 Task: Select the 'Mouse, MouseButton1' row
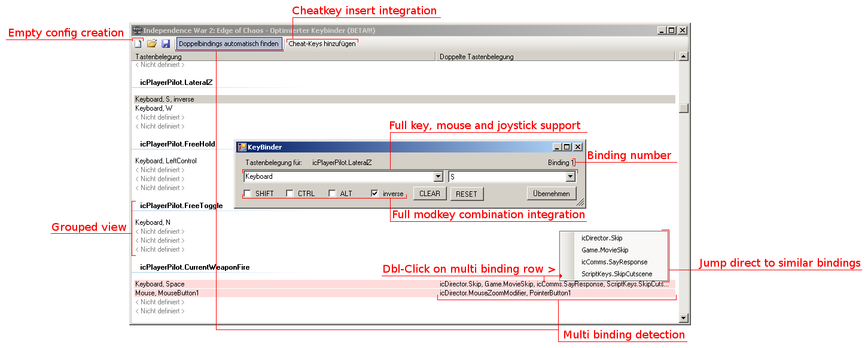404,293
